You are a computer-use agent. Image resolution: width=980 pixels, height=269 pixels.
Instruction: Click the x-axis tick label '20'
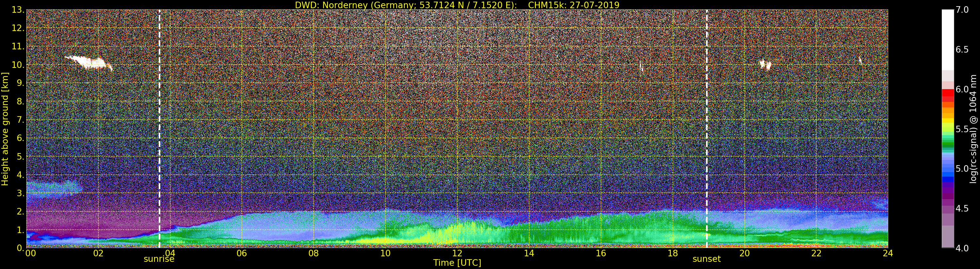tap(744, 253)
